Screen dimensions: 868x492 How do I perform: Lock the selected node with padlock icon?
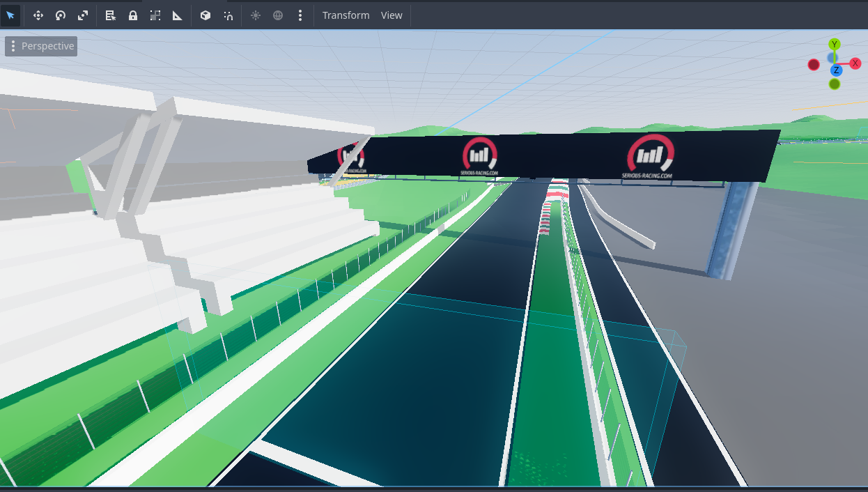[x=132, y=15]
